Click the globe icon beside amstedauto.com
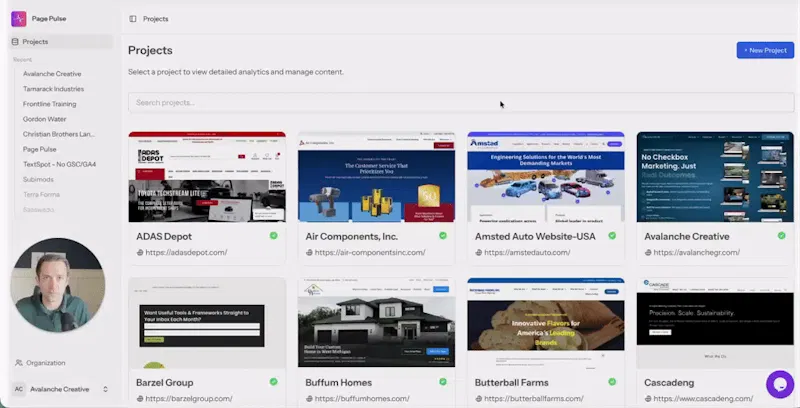 pos(479,252)
